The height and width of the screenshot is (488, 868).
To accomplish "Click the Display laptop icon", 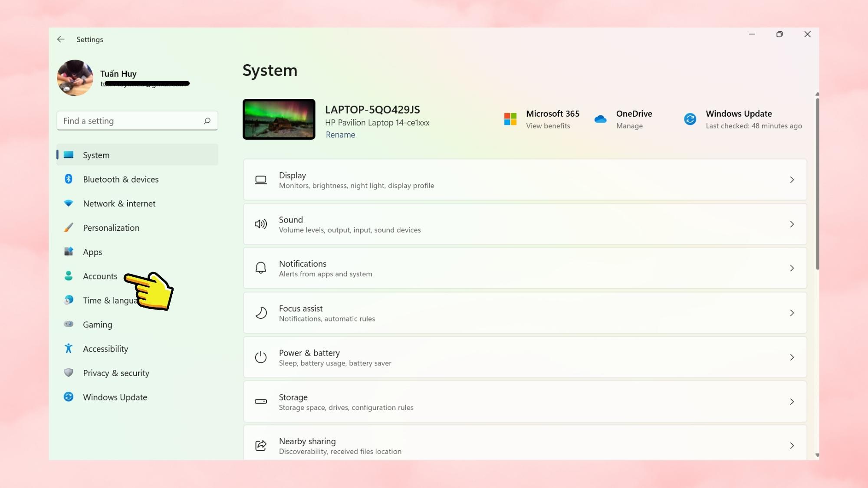I will (261, 180).
